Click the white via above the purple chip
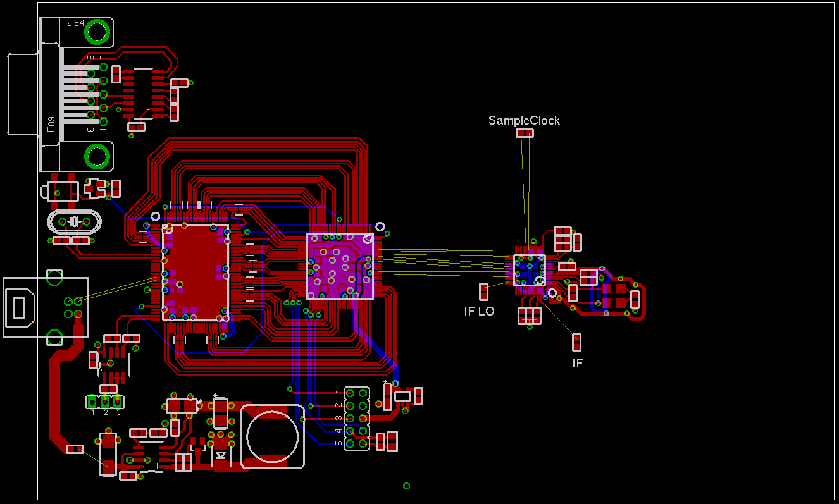This screenshot has width=839, height=504. pos(380,226)
